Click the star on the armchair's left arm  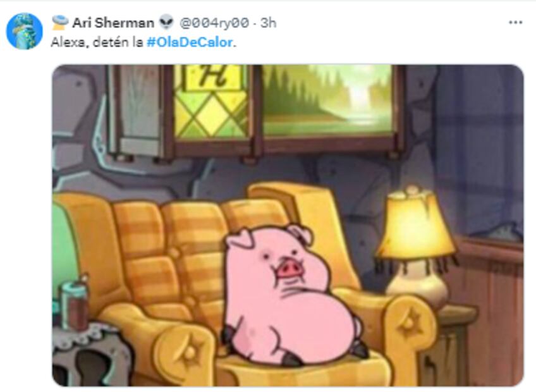pos(189,351)
